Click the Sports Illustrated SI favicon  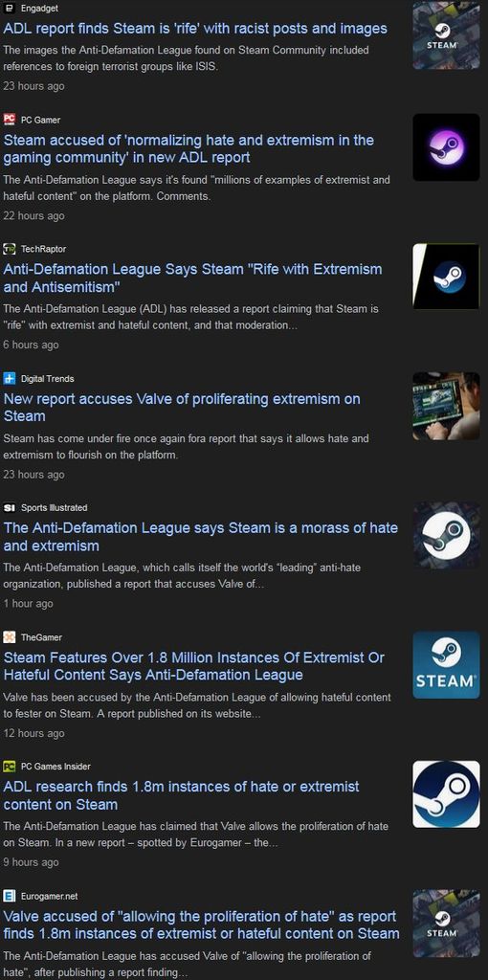point(9,507)
